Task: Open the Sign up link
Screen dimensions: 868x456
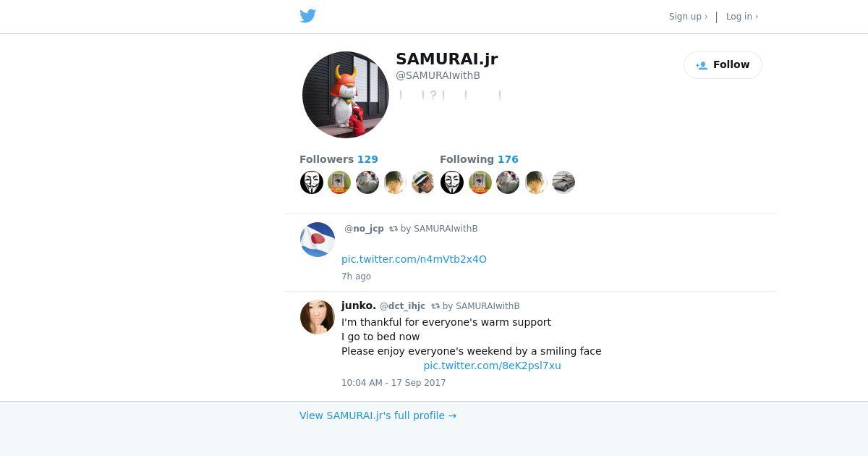Action: [688, 17]
